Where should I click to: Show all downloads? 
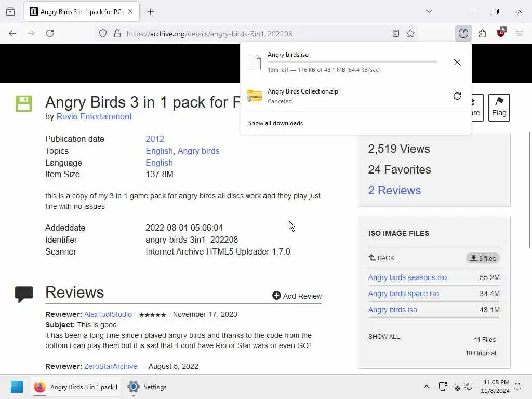(275, 123)
